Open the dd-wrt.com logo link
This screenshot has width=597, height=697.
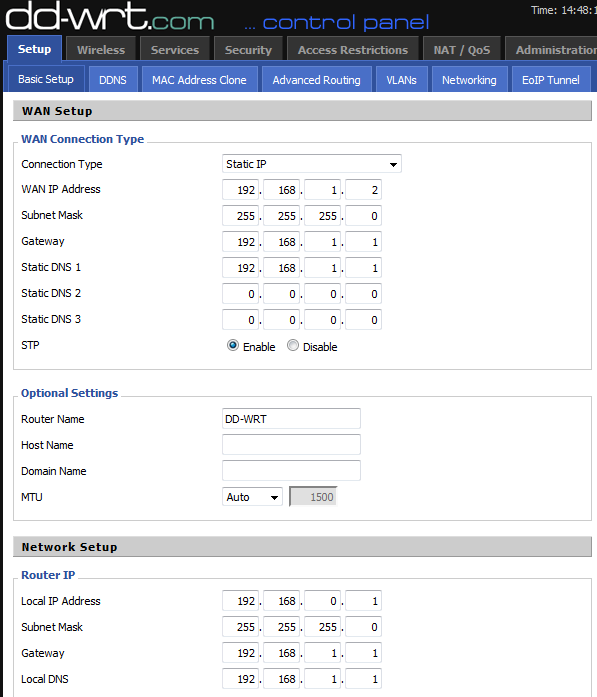tap(110, 17)
